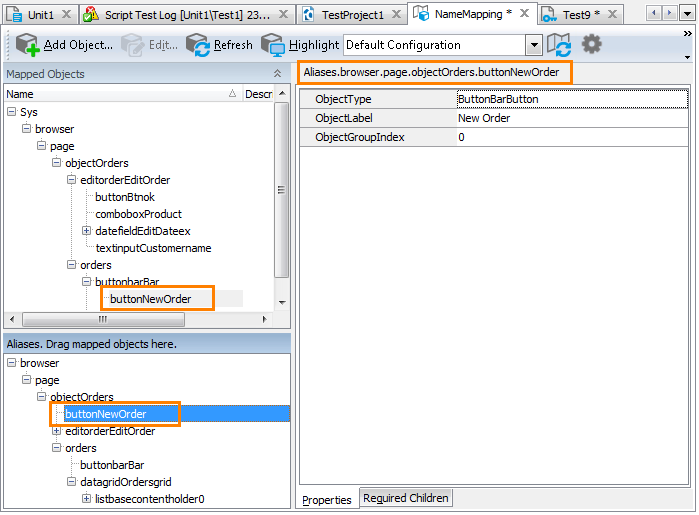The width and height of the screenshot is (699, 515).
Task: Click the ObjectLabel value New Order
Action: click(x=572, y=118)
